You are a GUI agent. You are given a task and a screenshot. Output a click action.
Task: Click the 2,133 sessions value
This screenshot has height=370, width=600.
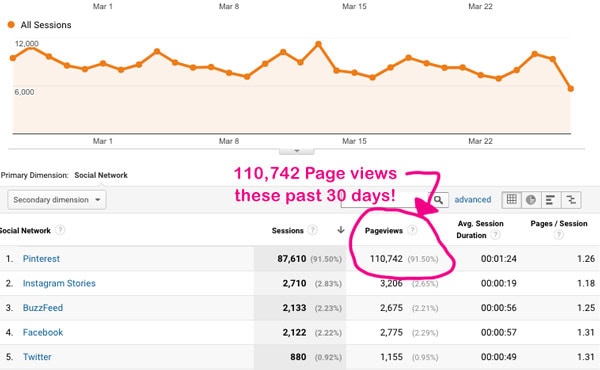pyautogui.click(x=294, y=308)
